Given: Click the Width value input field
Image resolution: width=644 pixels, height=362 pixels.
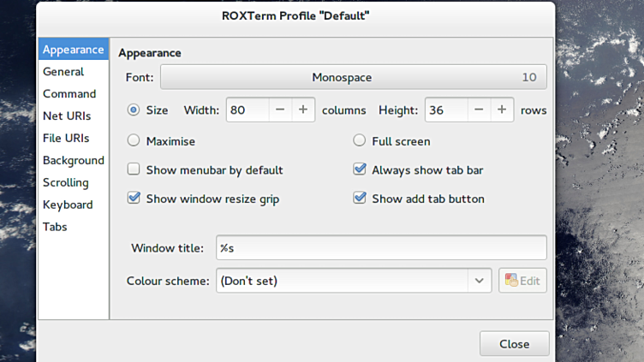Looking at the screenshot, I should (248, 110).
